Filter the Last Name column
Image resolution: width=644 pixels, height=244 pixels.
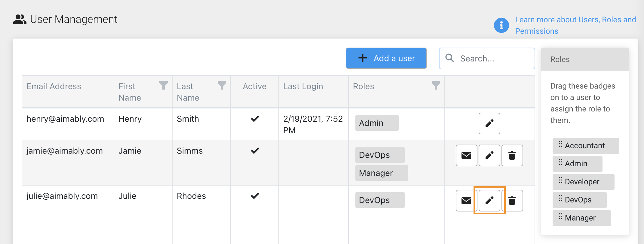tap(222, 86)
